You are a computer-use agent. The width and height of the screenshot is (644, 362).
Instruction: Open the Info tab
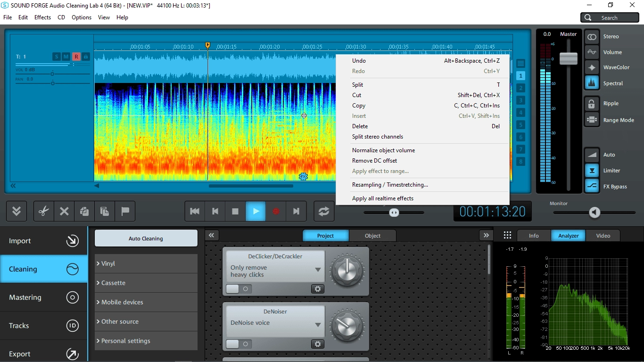click(534, 236)
